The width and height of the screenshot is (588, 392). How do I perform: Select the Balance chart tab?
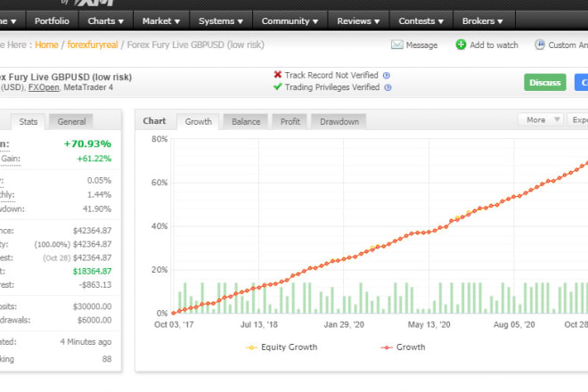click(x=246, y=121)
